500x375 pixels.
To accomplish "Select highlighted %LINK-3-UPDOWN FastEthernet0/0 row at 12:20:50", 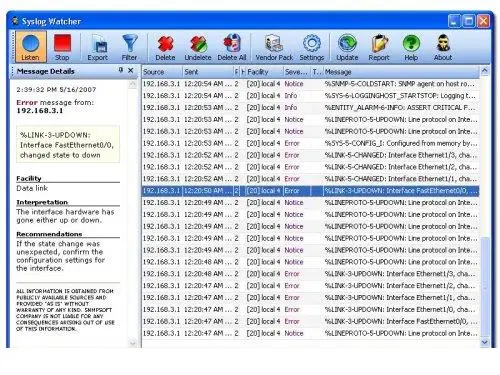I will (x=310, y=191).
